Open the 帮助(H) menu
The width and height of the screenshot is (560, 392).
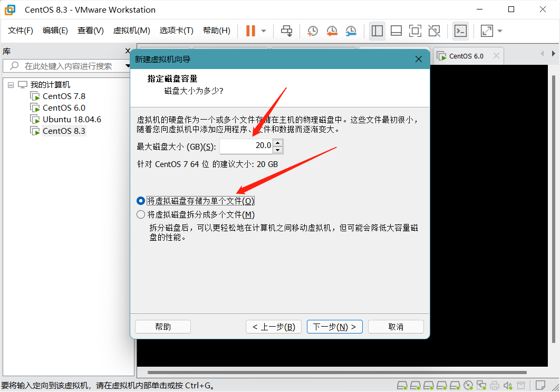click(216, 31)
